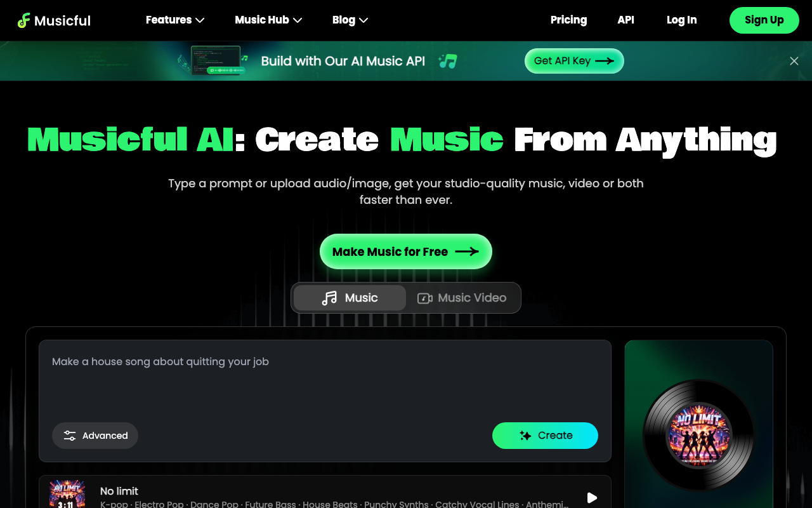
Task: Click the Sign Up button
Action: coord(764,20)
